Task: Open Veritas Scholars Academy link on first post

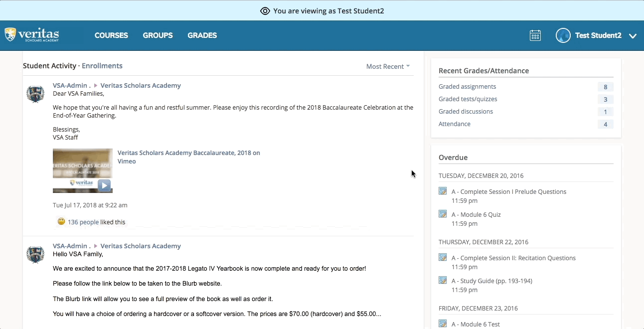Action: pyautogui.click(x=141, y=86)
